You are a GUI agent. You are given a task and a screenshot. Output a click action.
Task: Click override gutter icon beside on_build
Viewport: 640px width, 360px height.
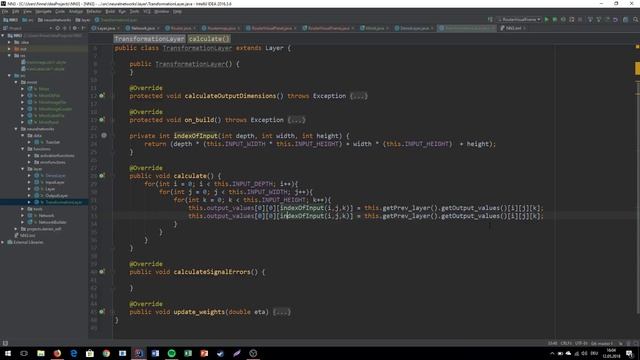click(102, 120)
